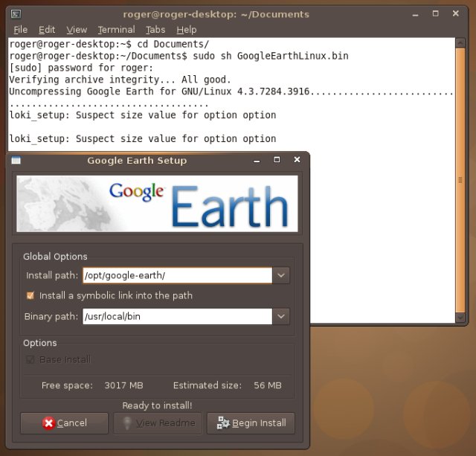Screen dimensions: 476x456
Task: Click the Google Earth banner image
Action: [157, 204]
